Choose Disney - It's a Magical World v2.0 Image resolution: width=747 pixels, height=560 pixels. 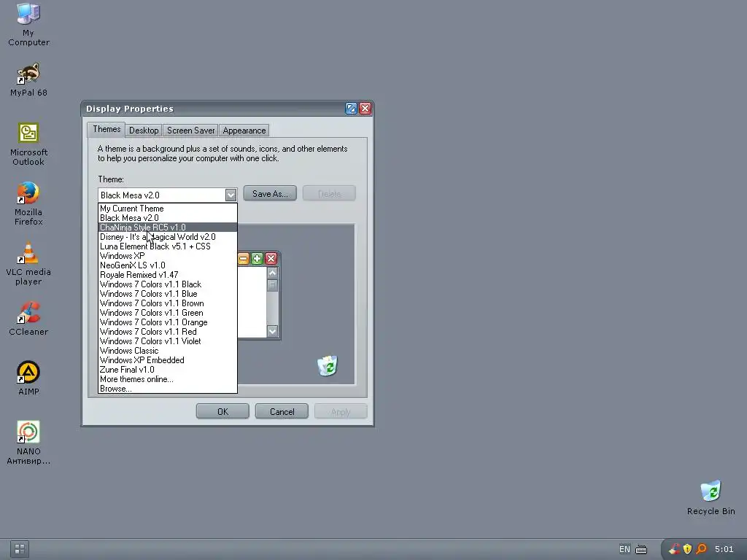tap(168, 237)
